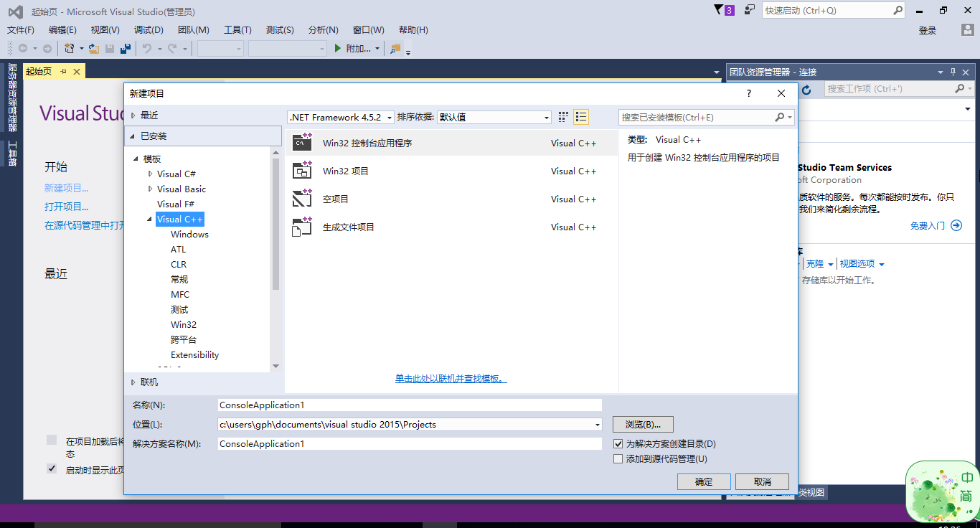
Task: Click the 空项目 template icon
Action: [x=302, y=198]
